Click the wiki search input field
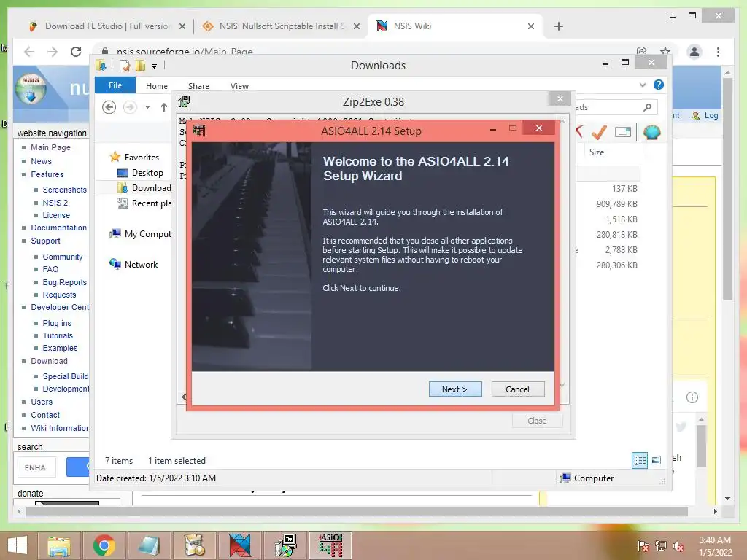The width and height of the screenshot is (747, 560). pyautogui.click(x=36, y=467)
